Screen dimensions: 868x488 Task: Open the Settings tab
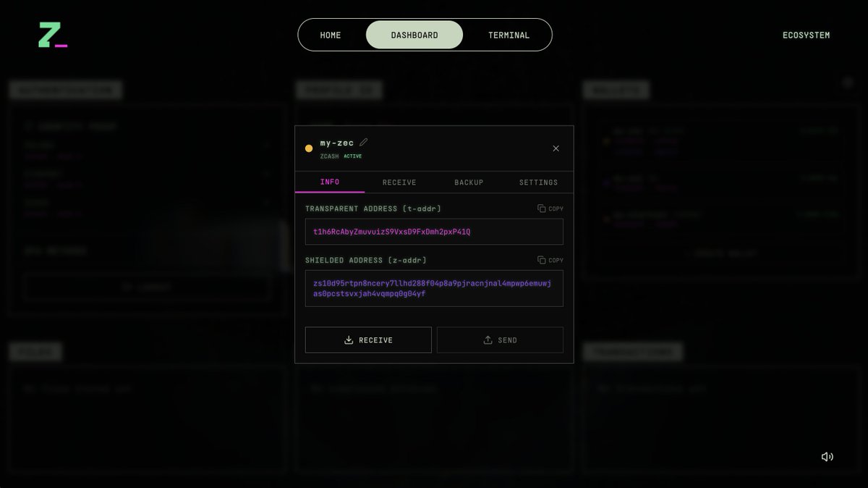[538, 182]
